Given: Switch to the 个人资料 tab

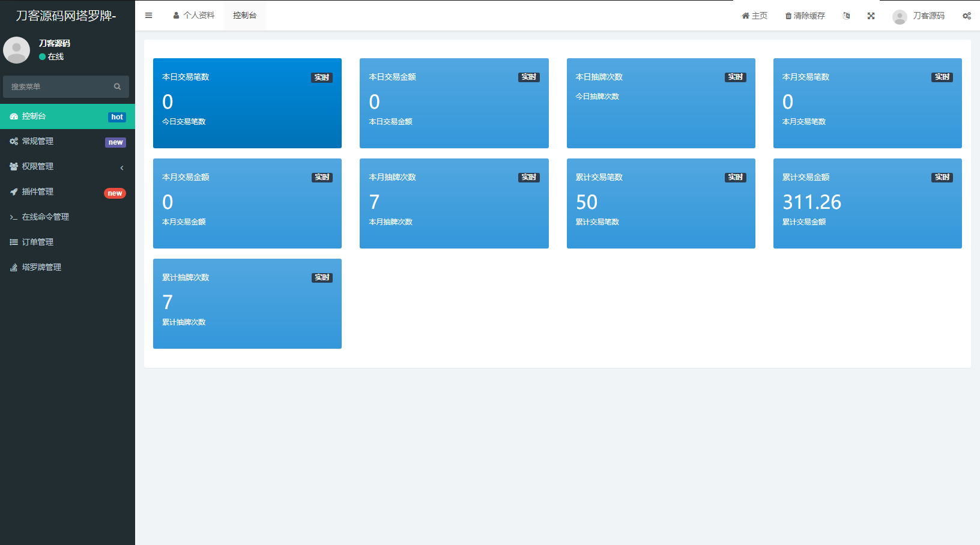Looking at the screenshot, I should click(x=194, y=15).
